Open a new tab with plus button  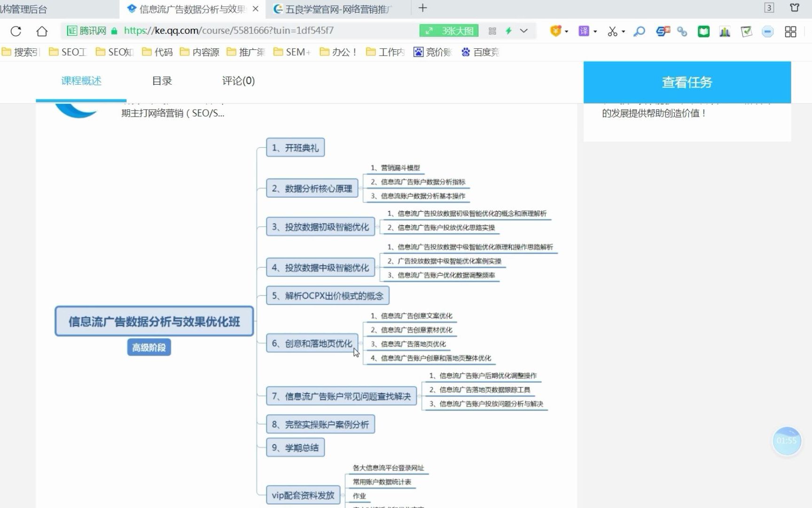pyautogui.click(x=422, y=8)
